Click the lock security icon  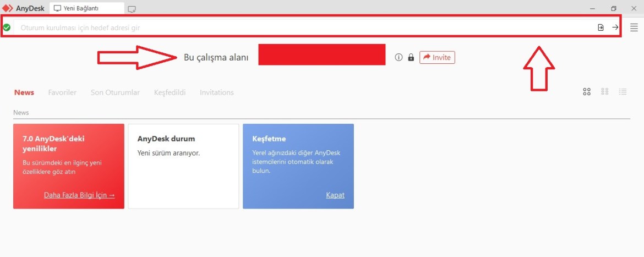tap(411, 57)
